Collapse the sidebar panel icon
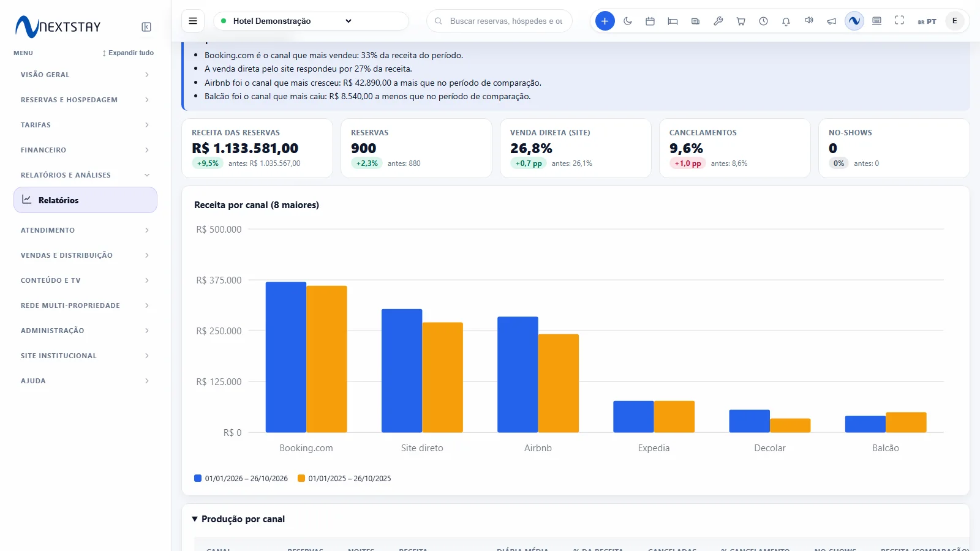 pyautogui.click(x=146, y=27)
